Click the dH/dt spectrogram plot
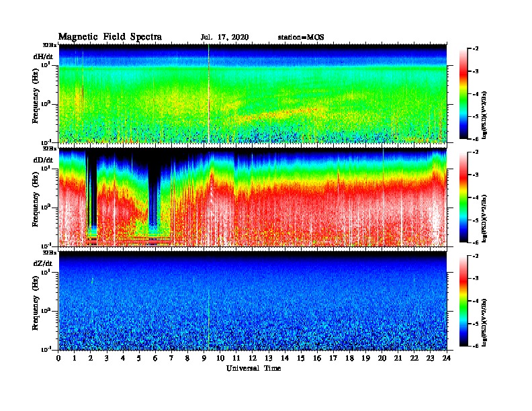532x411 pixels. (x=253, y=93)
